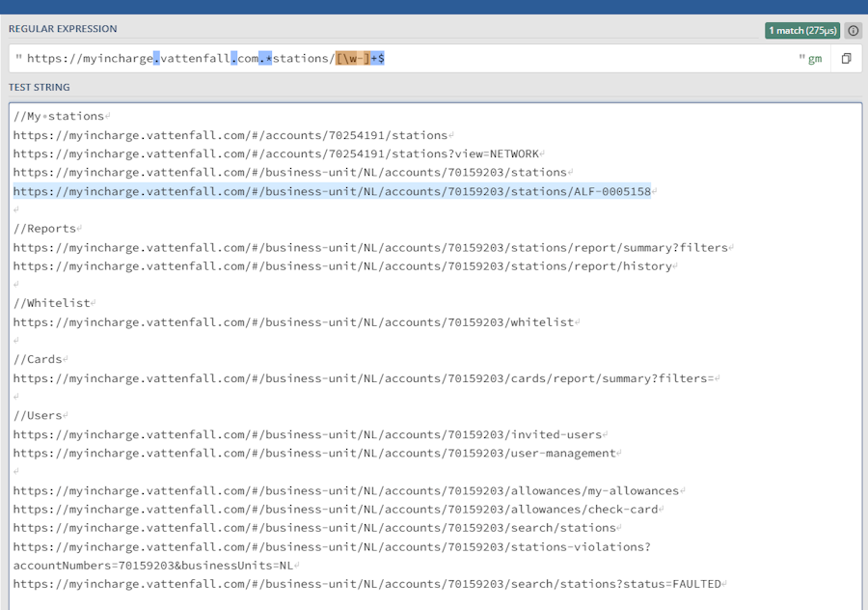
Task: Click the URL ending in report/history
Action: point(342,266)
